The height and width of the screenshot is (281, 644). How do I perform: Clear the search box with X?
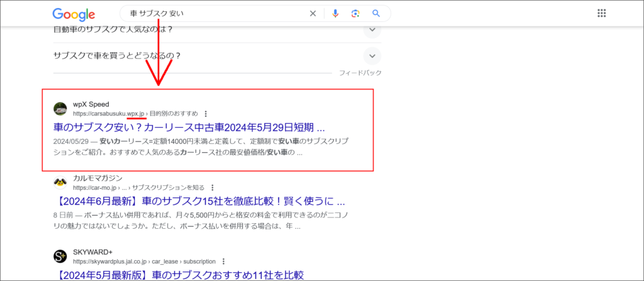click(x=313, y=14)
